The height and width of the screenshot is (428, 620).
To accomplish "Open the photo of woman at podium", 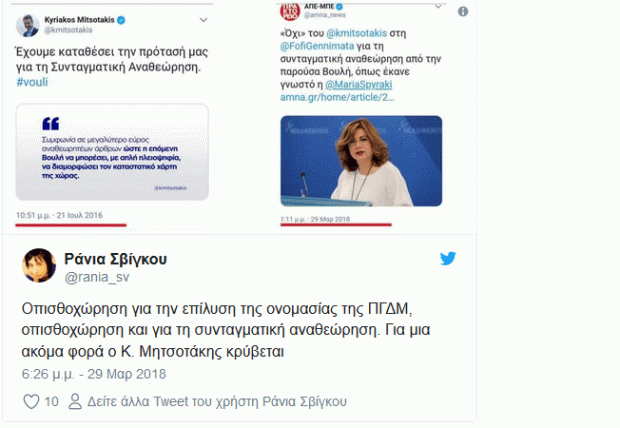I will [361, 161].
